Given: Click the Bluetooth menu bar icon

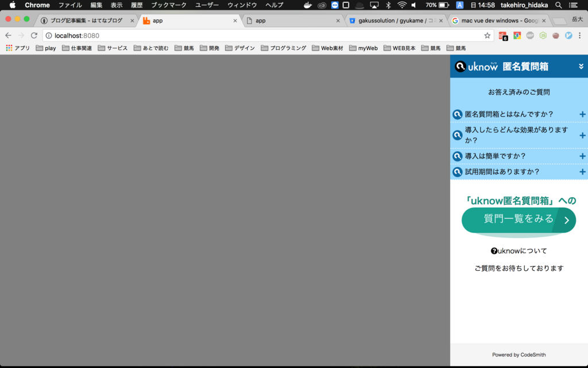Looking at the screenshot, I should pyautogui.click(x=389, y=5).
